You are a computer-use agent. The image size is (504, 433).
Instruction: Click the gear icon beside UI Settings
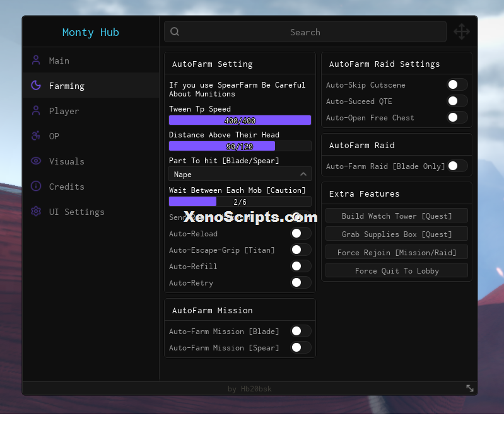click(x=36, y=211)
